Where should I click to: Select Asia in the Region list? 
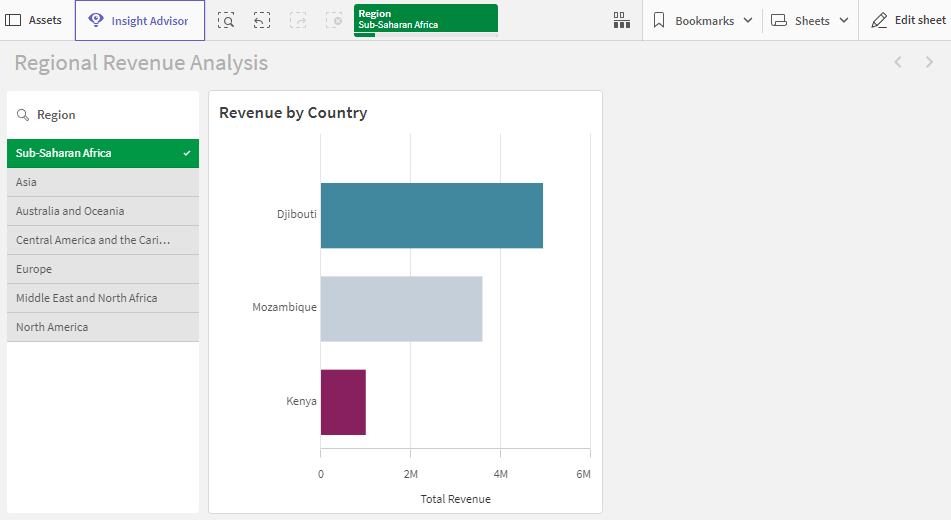(x=102, y=182)
